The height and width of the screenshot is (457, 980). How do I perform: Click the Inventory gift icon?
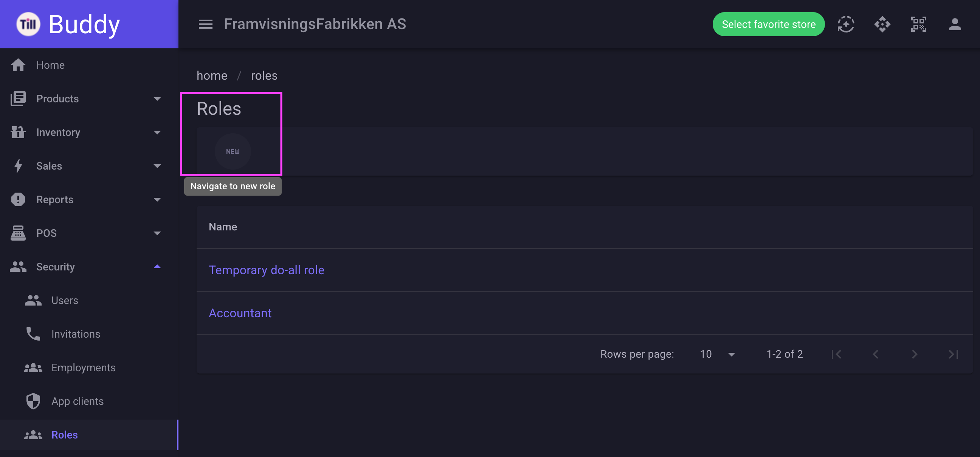[x=18, y=132]
